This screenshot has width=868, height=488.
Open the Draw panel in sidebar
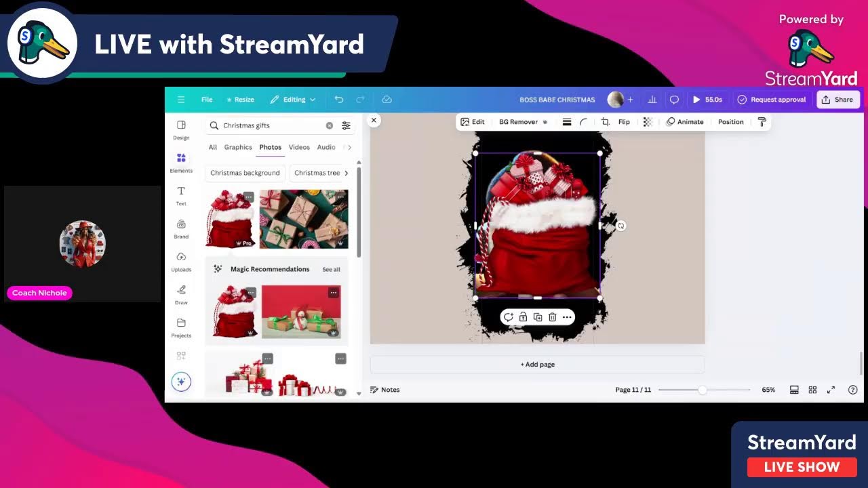[x=181, y=295]
